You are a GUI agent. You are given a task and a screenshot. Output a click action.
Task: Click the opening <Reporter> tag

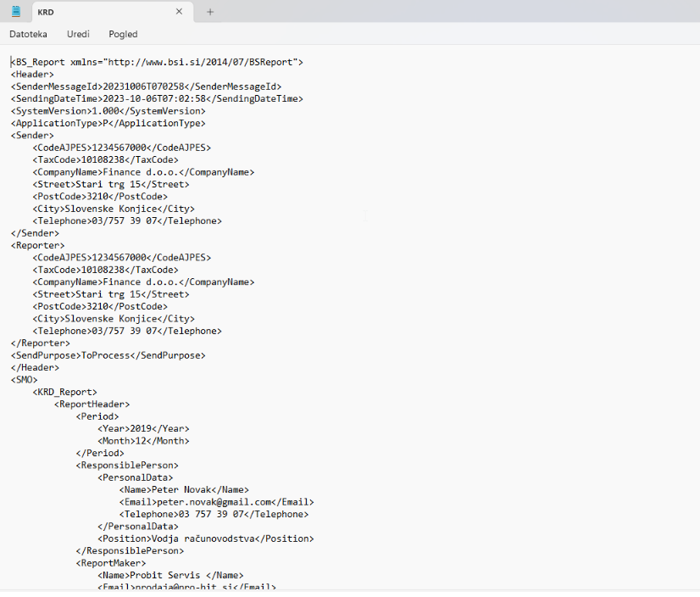37,245
